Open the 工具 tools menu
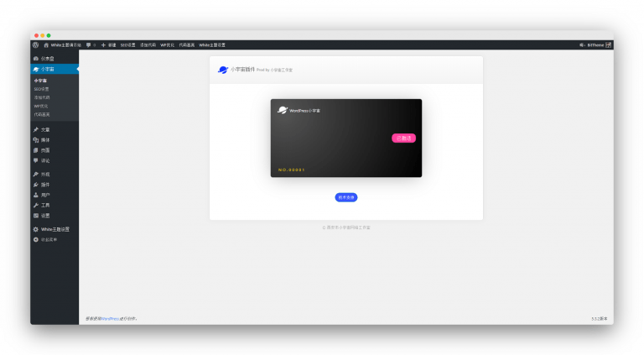This screenshot has width=644, height=355. 44,205
